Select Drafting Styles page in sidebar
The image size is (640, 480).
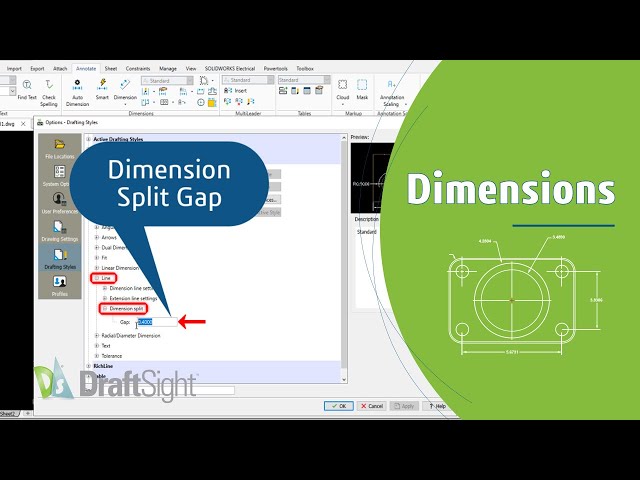point(60,259)
